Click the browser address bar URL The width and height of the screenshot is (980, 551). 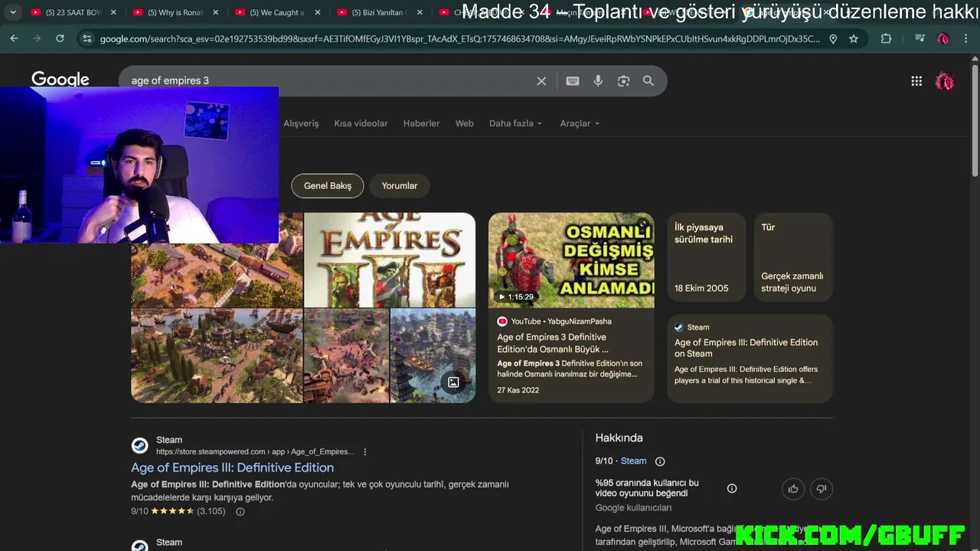coord(459,39)
